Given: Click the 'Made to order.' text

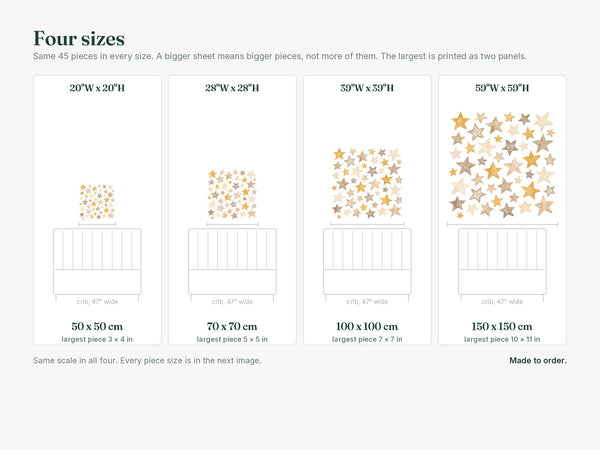Looking at the screenshot, I should [538, 360].
